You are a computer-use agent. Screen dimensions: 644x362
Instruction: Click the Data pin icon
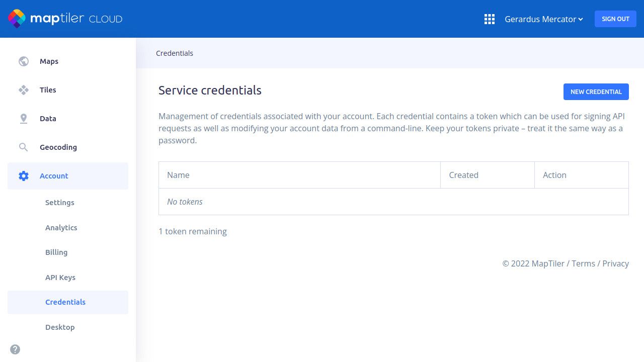click(24, 119)
